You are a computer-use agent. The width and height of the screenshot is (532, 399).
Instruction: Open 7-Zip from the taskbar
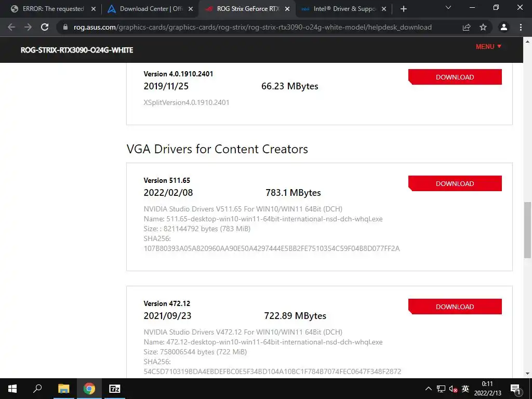coord(115,389)
